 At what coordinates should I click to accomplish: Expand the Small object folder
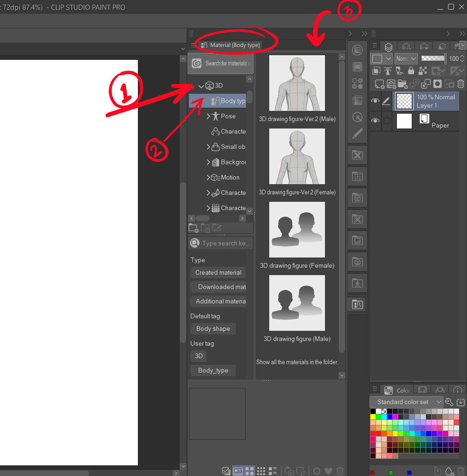(208, 147)
